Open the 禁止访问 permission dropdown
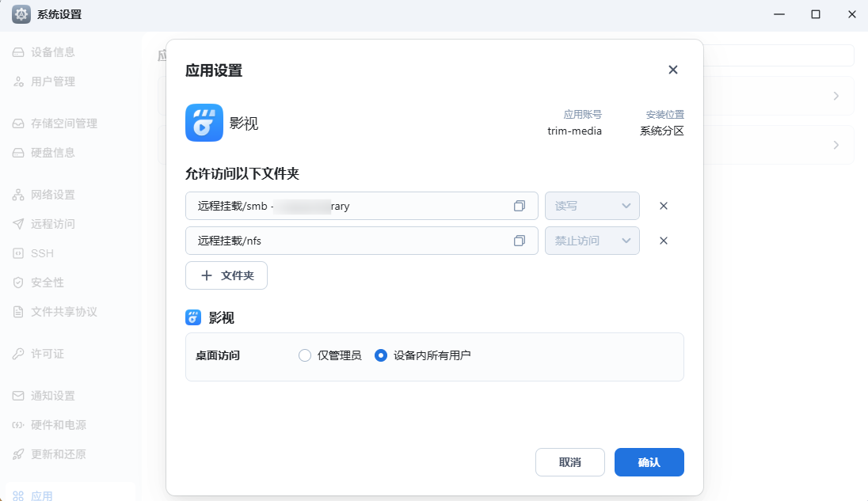The image size is (868, 501). pyautogui.click(x=592, y=240)
